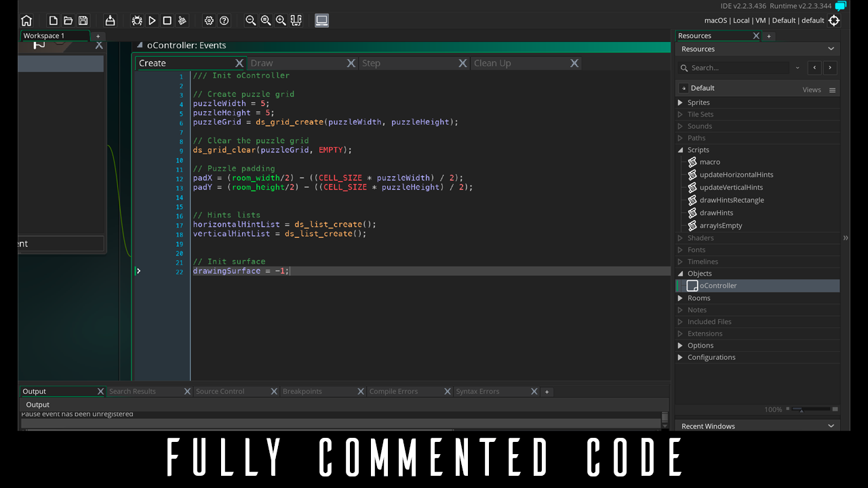Click the Resources search field
868x488 pixels.
tap(738, 68)
